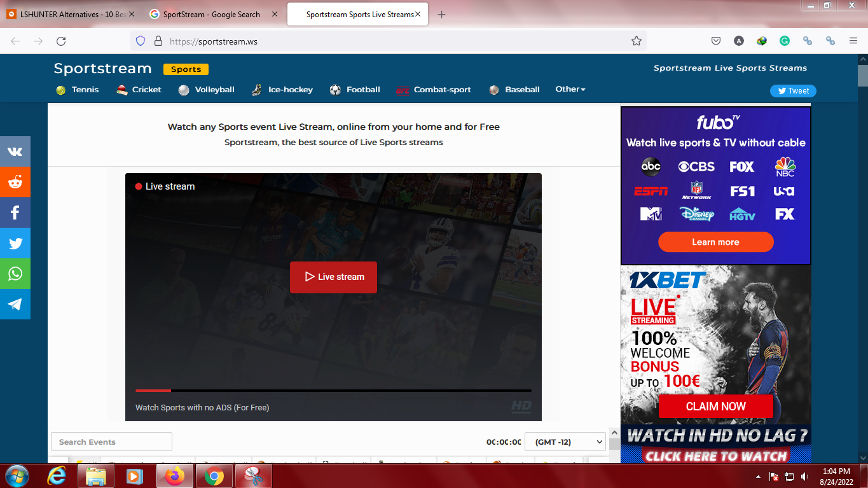Switch to LSHUNTER Alternatives tab
868x488 pixels.
tap(71, 14)
